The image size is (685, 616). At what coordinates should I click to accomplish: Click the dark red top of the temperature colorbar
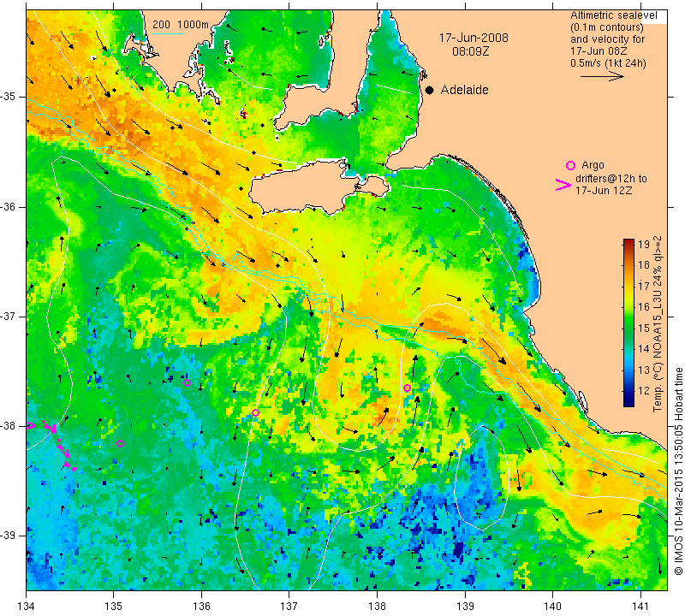tap(628, 244)
